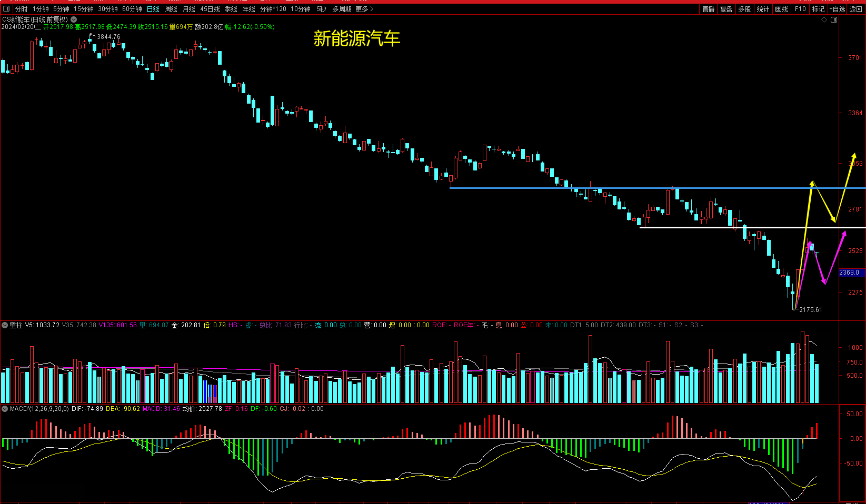This screenshot has width=866, height=504.
Task: Switch to the 分时 intraday tab
Action: coord(21,9)
